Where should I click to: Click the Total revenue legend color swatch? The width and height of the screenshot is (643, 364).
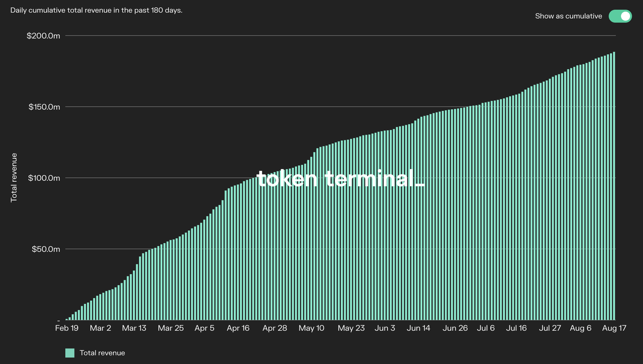click(x=70, y=353)
